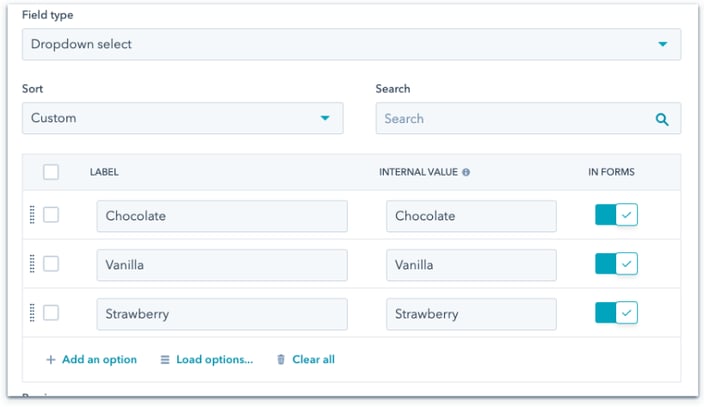Click the Vanilla row drag handle
Screen dimensions: 704x407
point(32,264)
